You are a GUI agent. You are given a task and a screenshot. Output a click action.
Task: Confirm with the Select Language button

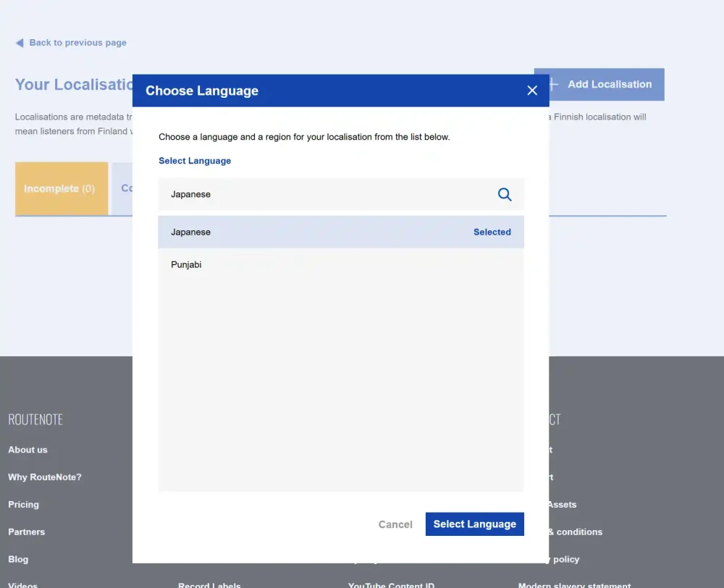(474, 524)
